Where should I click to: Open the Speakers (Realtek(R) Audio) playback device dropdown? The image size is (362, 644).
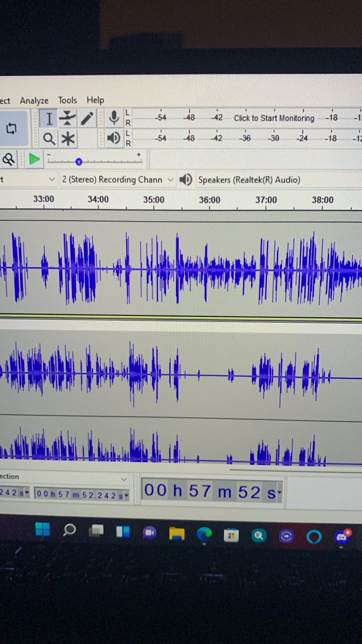pos(279,180)
